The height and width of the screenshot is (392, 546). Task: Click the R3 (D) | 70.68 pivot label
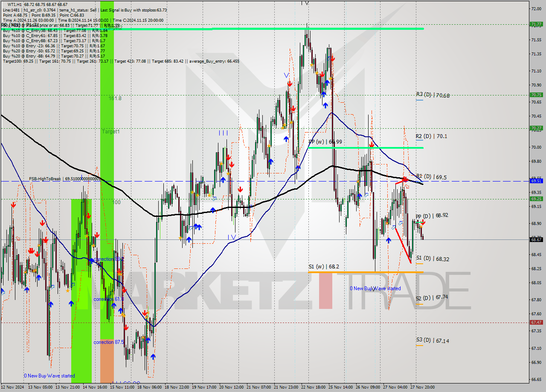(433, 95)
